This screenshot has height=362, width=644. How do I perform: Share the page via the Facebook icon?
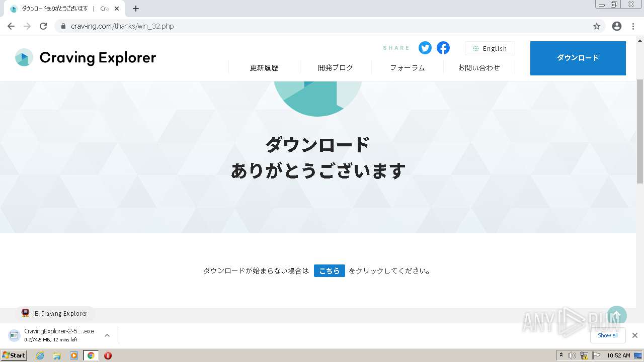(x=443, y=48)
